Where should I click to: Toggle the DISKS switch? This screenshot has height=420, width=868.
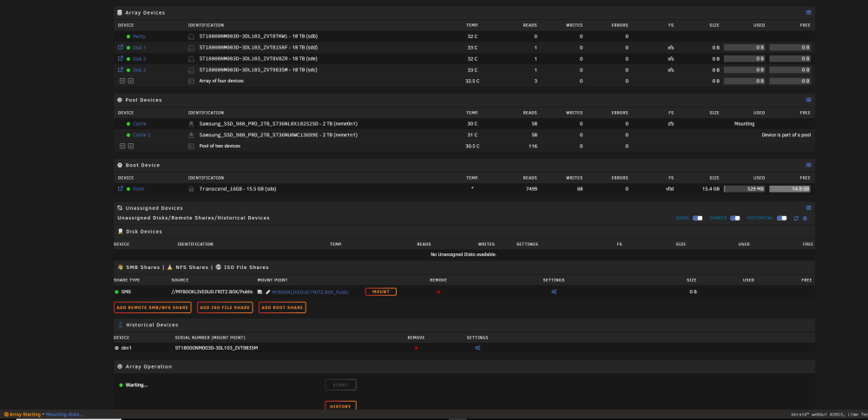pos(698,218)
